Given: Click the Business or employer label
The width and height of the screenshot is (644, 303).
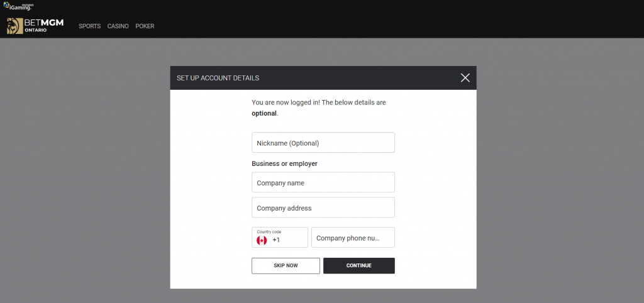Looking at the screenshot, I should [x=285, y=164].
